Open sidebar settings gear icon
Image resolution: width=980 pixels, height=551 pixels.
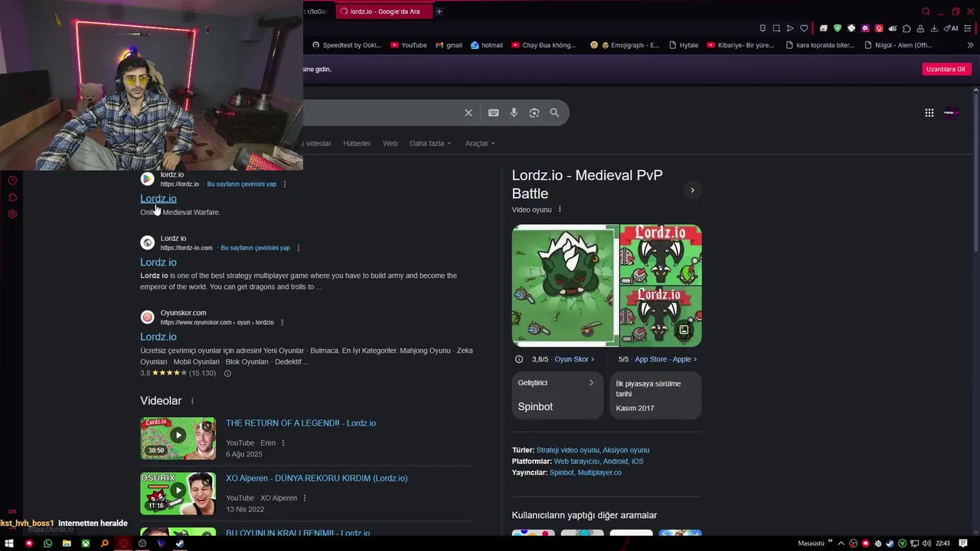(x=12, y=214)
